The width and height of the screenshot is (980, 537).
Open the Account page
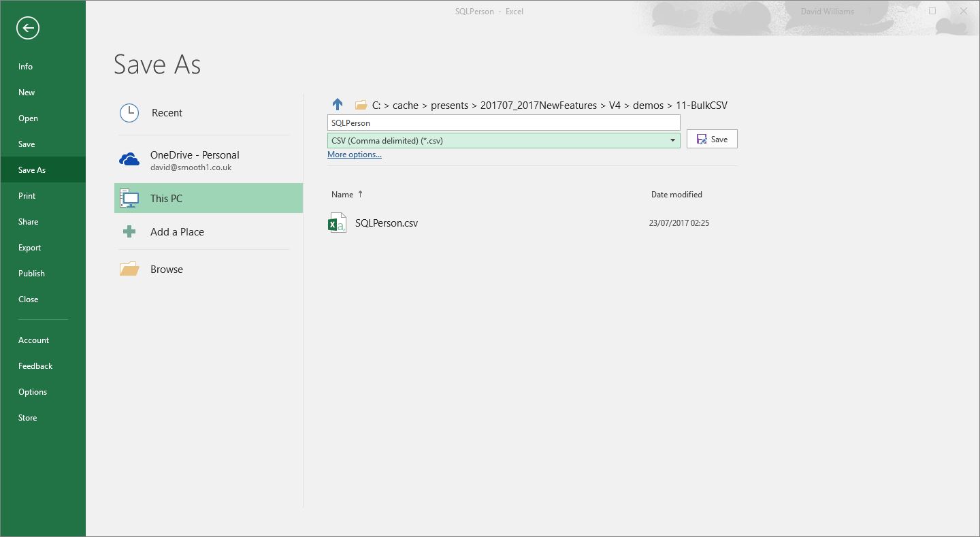tap(33, 340)
